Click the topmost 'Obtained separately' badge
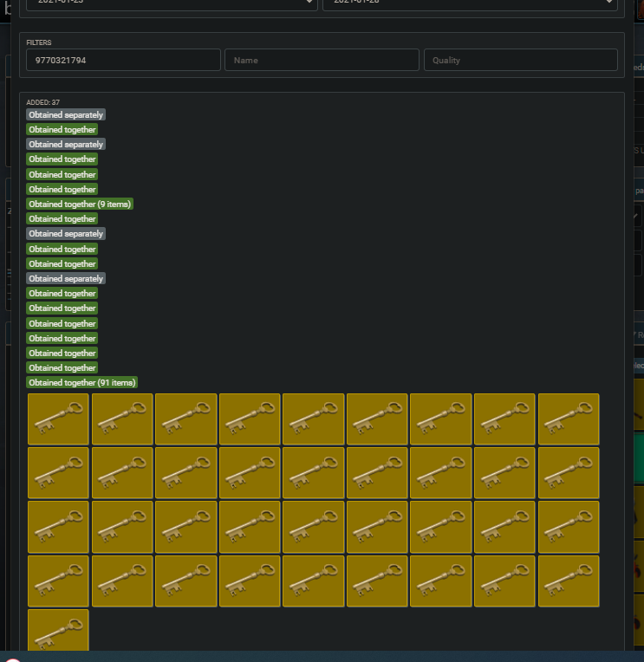Image resolution: width=644 pixels, height=662 pixels. pos(66,115)
